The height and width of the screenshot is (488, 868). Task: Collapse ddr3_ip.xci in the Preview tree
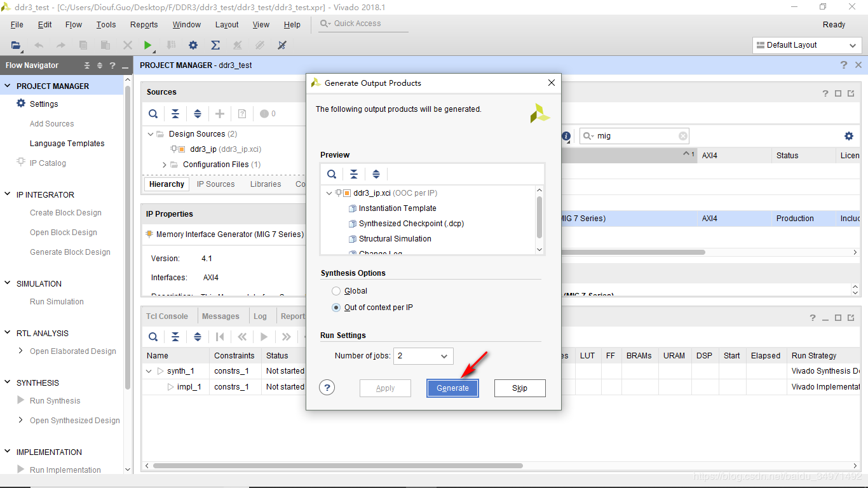(329, 193)
